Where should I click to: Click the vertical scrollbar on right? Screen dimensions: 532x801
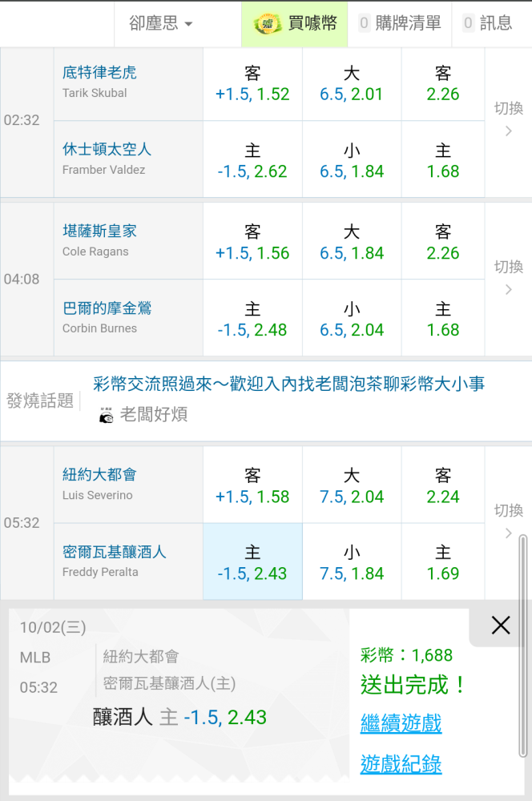[523, 641]
